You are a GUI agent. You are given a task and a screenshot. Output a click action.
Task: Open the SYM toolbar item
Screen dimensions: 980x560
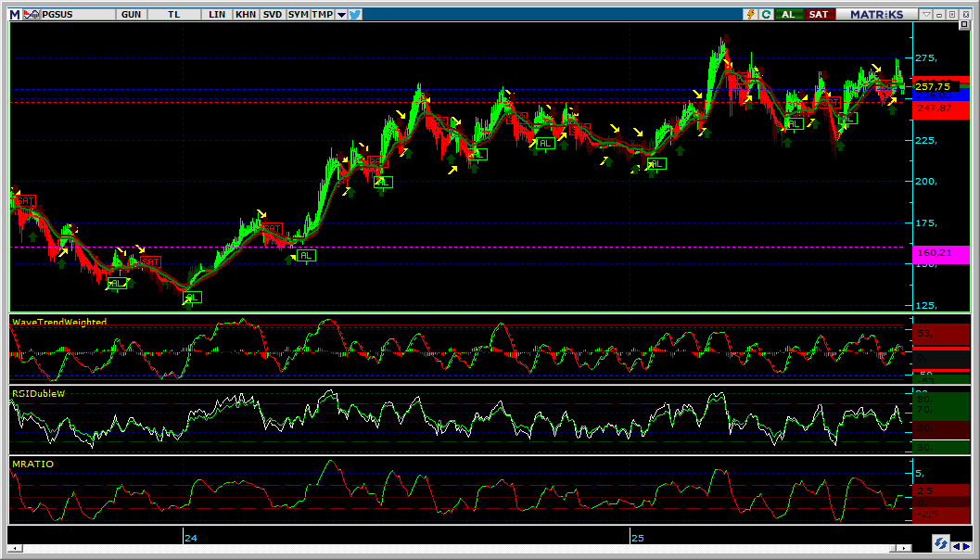click(299, 15)
